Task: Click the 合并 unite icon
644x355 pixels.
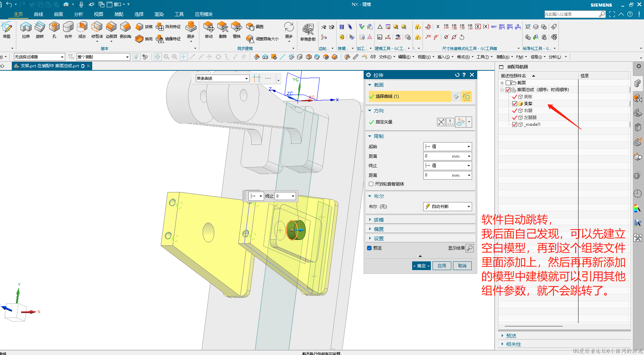Action: coord(68,30)
